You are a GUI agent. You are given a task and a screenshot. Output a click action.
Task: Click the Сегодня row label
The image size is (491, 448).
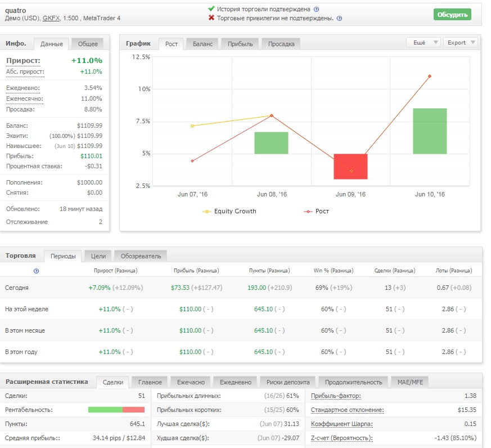tap(17, 288)
